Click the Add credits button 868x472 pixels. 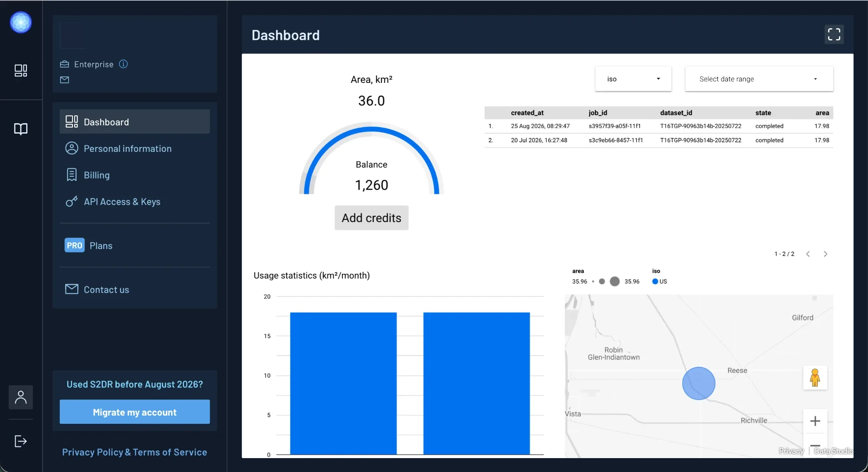[372, 218]
